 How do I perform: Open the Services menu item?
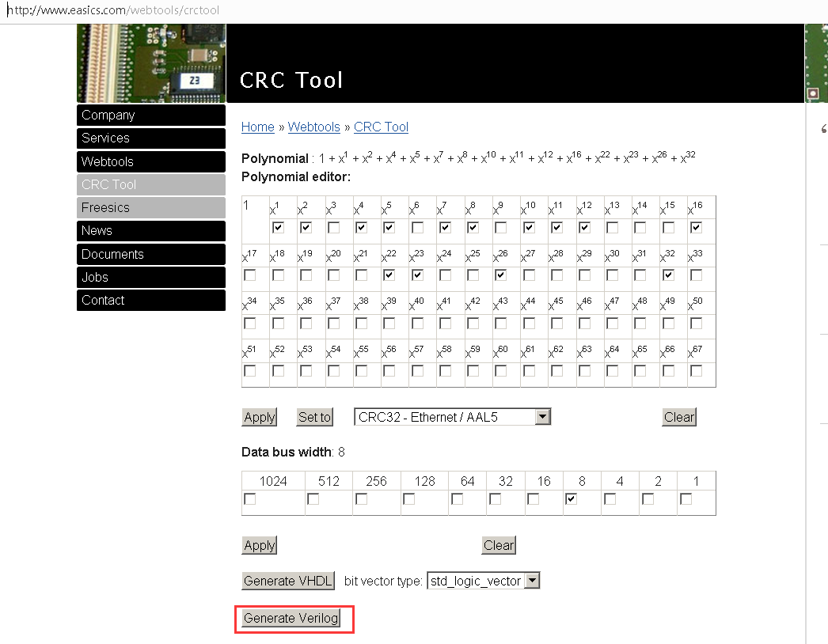151,138
